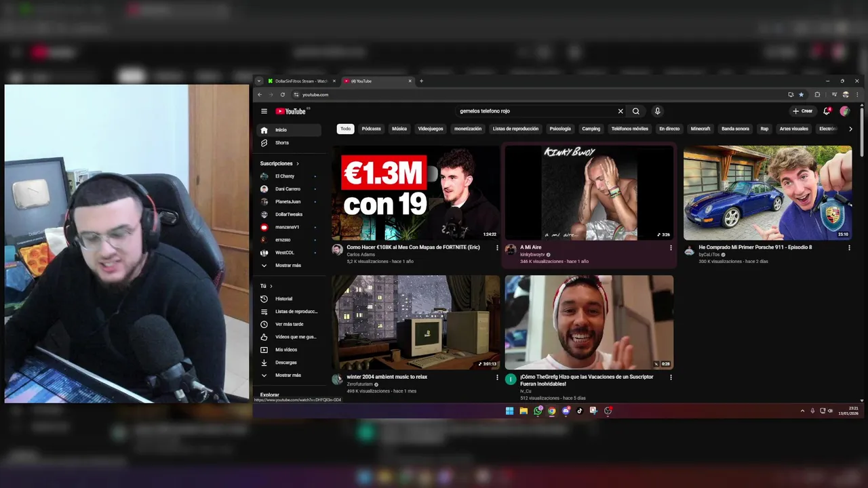Select the Minecraft filter chip
This screenshot has width=868, height=488.
(701, 129)
